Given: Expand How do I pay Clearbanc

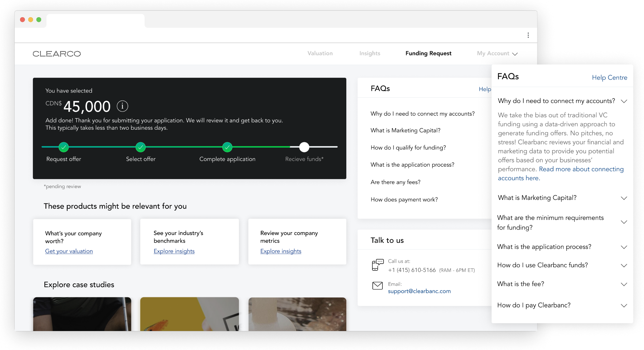Looking at the screenshot, I should point(624,306).
